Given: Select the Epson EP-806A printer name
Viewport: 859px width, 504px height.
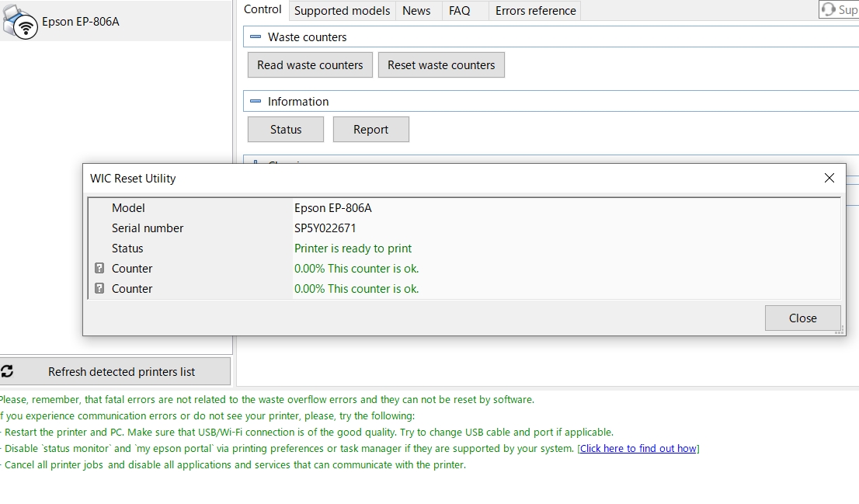Looking at the screenshot, I should (x=81, y=22).
